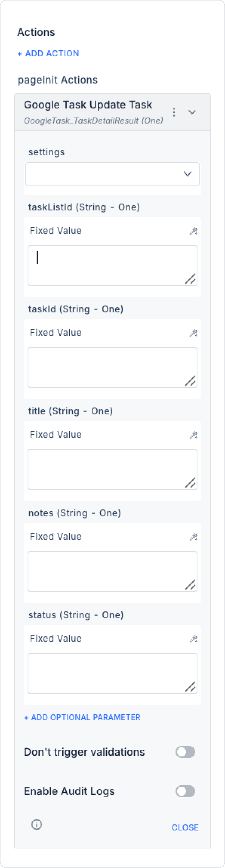225x868 pixels.
Task: Click magic wand icon for taskListId
Action: 193,231
